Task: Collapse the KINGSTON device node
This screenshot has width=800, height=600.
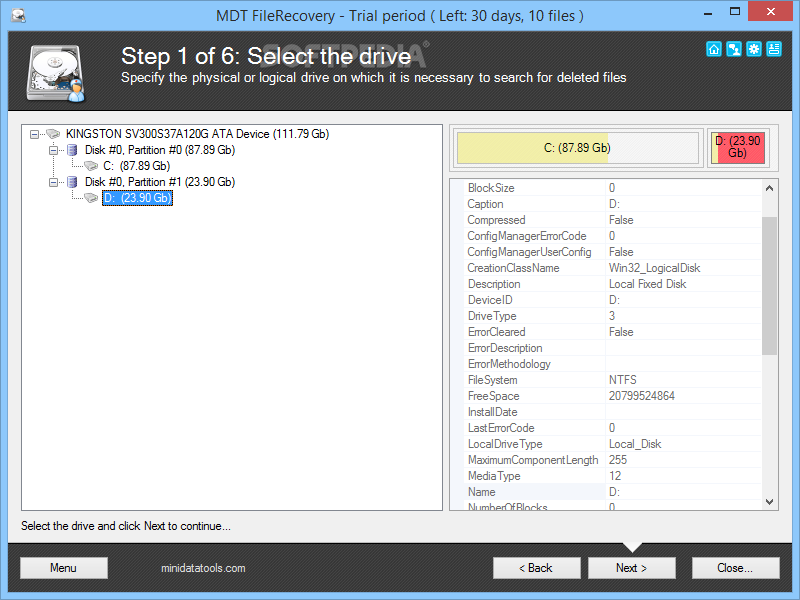Action: click(x=34, y=134)
